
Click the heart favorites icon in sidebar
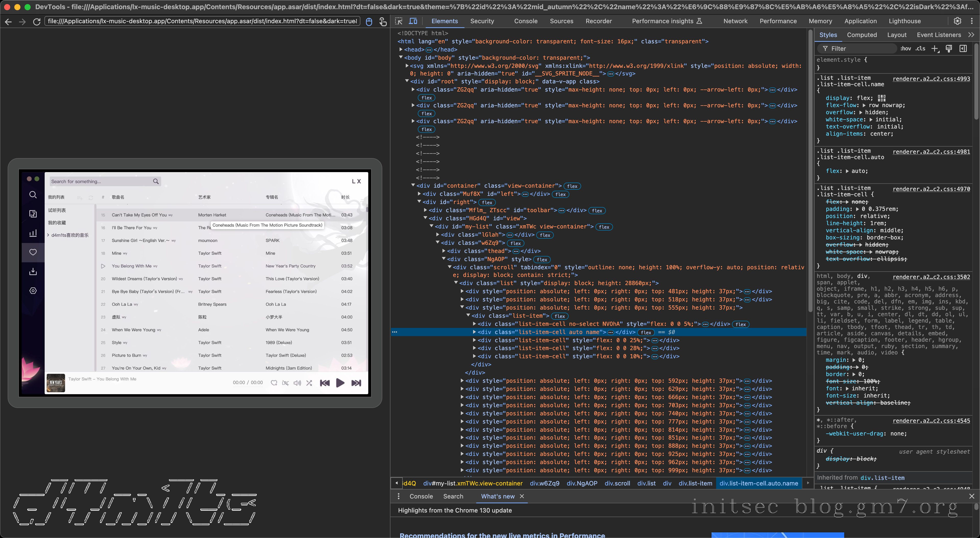coord(33,252)
